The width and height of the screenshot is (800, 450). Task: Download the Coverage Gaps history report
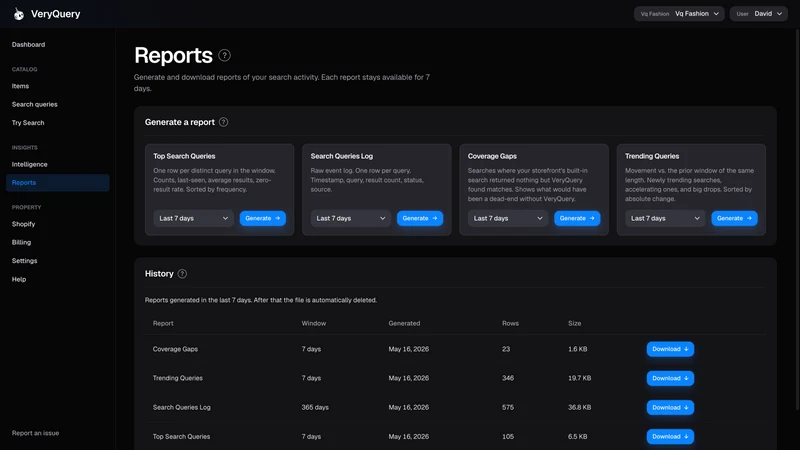click(x=670, y=349)
